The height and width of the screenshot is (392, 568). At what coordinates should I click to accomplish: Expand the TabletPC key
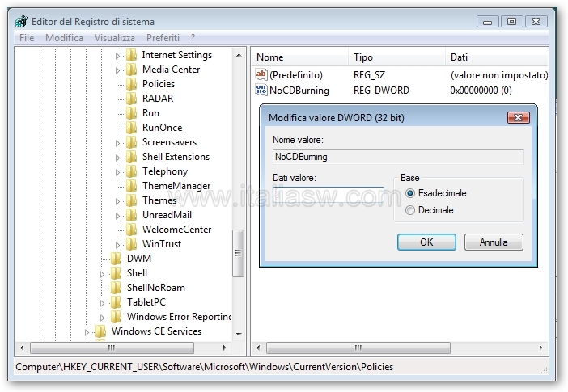click(102, 303)
